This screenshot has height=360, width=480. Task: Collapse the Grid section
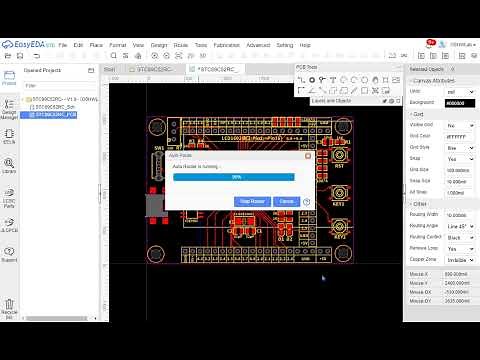click(x=417, y=114)
